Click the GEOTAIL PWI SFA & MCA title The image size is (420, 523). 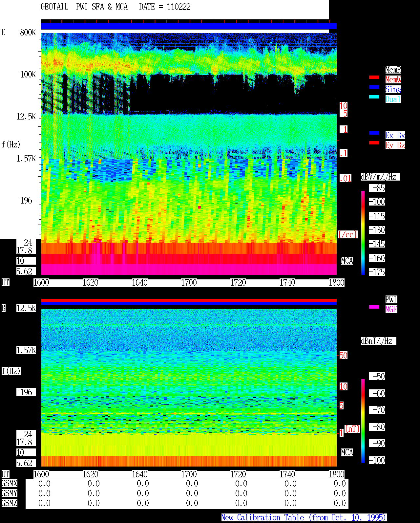tap(84, 7)
